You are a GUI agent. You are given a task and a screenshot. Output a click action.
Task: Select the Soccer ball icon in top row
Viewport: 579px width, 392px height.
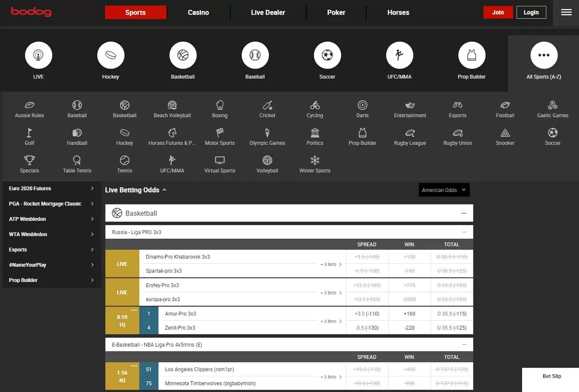coord(327,55)
